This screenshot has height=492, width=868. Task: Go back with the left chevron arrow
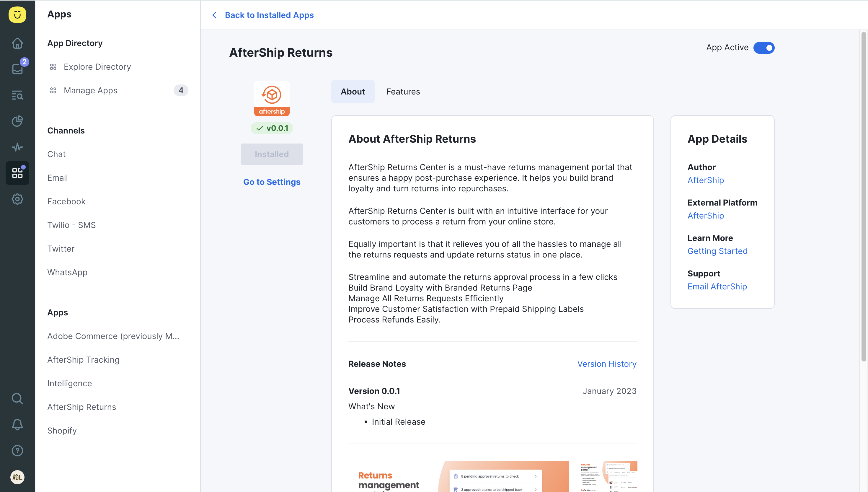tap(214, 15)
